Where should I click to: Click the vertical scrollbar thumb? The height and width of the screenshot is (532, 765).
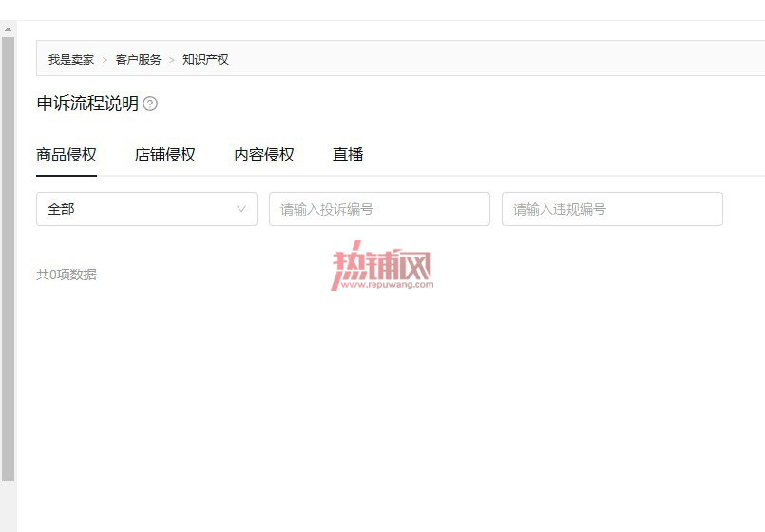[x=8, y=258]
